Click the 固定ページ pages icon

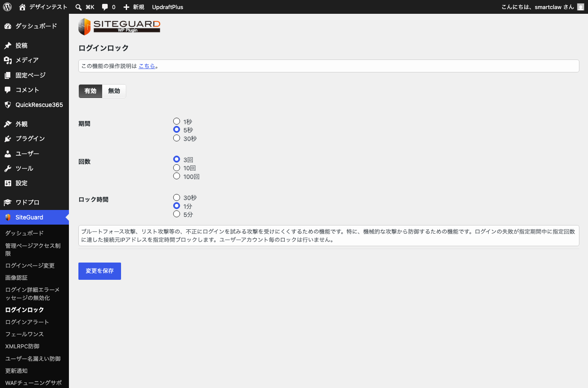coord(8,75)
